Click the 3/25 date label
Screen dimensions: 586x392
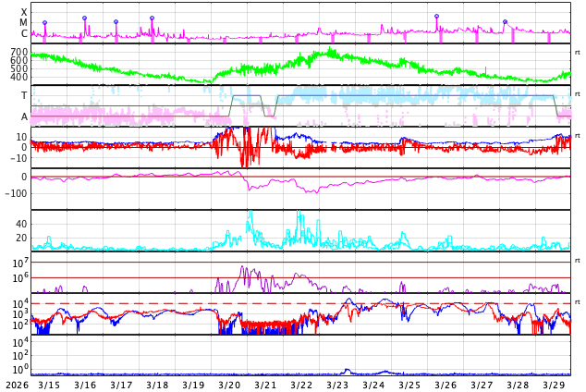click(x=409, y=385)
